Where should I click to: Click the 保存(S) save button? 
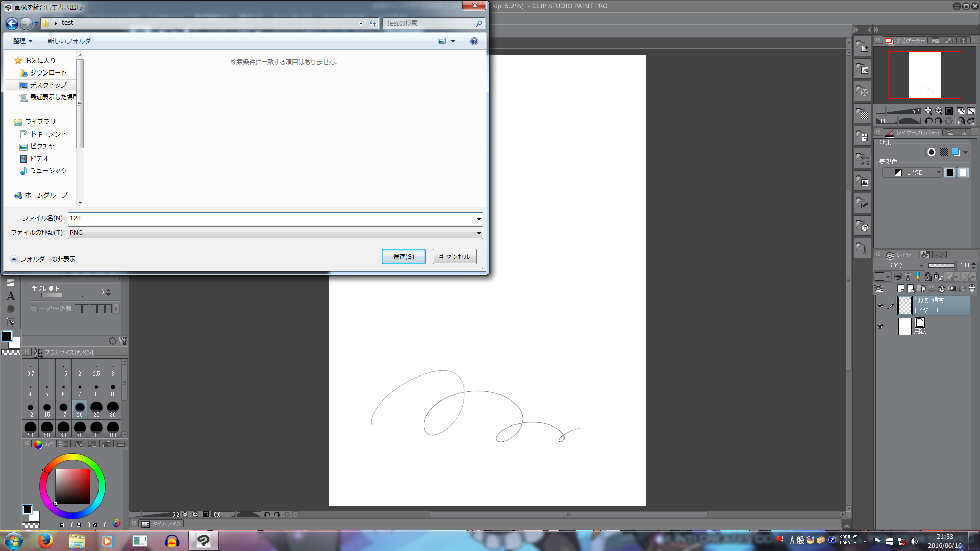click(403, 256)
